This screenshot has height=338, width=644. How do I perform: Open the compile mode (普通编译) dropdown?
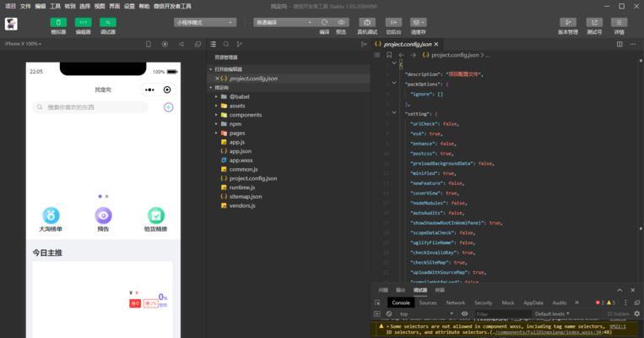tap(284, 22)
